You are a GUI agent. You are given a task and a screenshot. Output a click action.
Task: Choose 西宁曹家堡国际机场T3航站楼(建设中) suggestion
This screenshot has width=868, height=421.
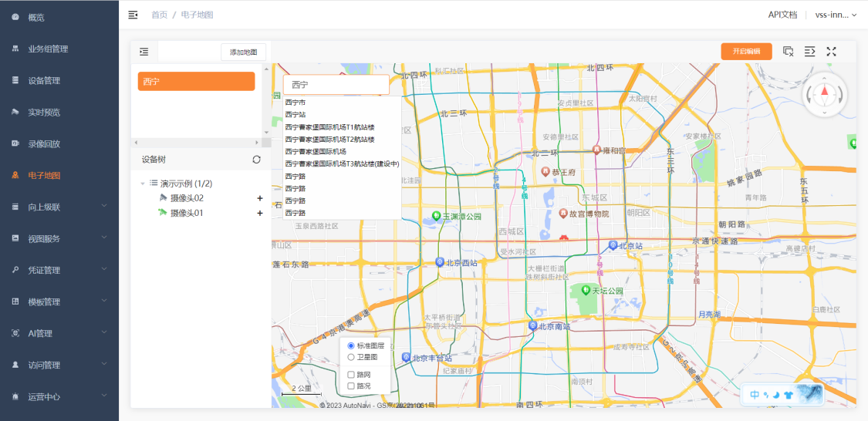(342, 163)
